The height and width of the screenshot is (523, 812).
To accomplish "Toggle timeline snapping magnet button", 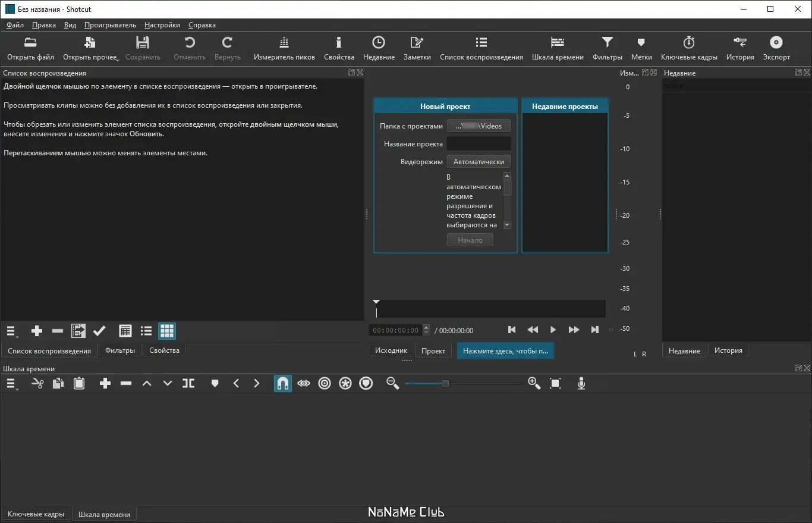I will [x=283, y=384].
